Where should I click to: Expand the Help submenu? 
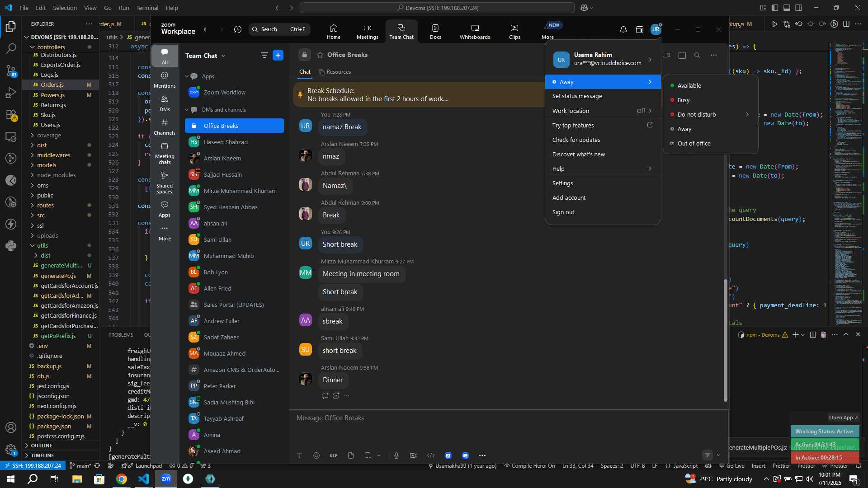603,169
